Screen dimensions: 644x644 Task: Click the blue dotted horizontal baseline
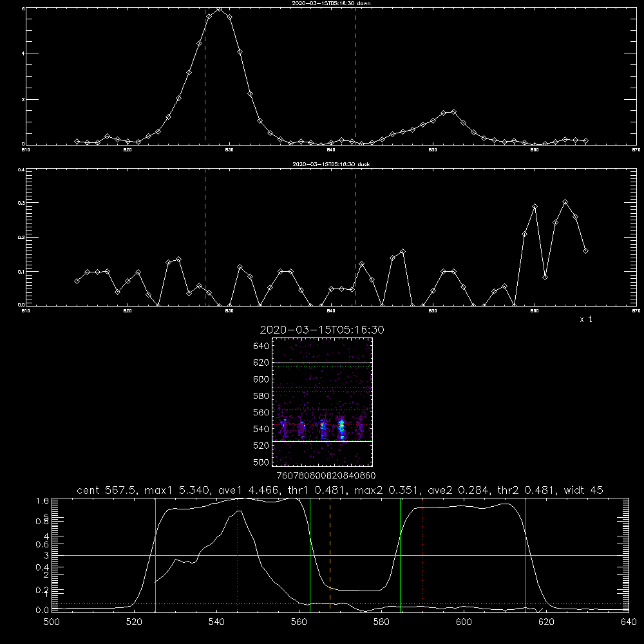point(340,604)
